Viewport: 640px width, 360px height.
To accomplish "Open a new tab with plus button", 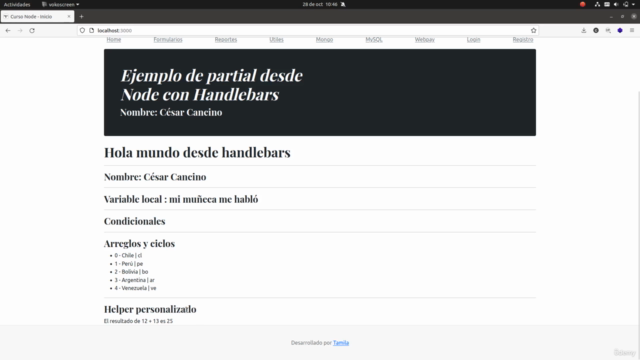I will coord(81,17).
